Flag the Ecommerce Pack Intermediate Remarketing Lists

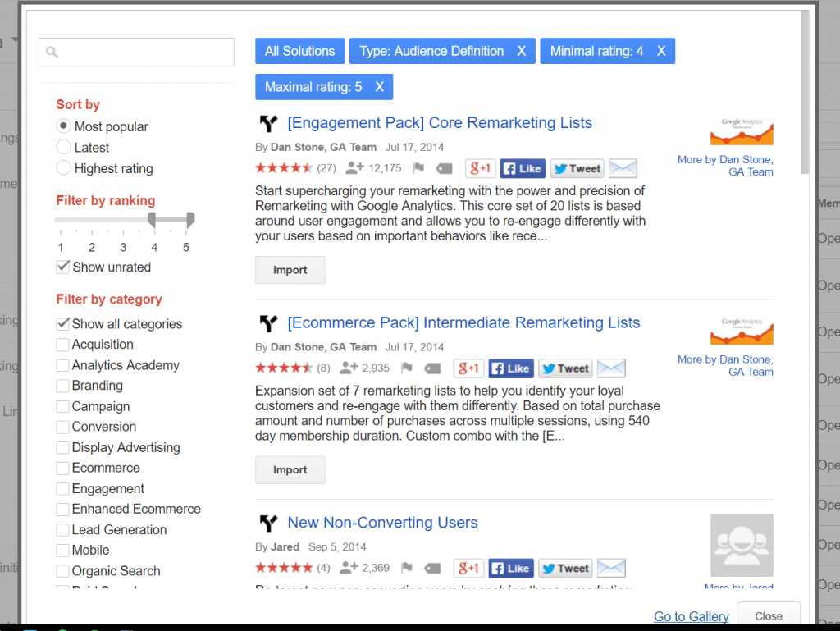click(x=407, y=368)
